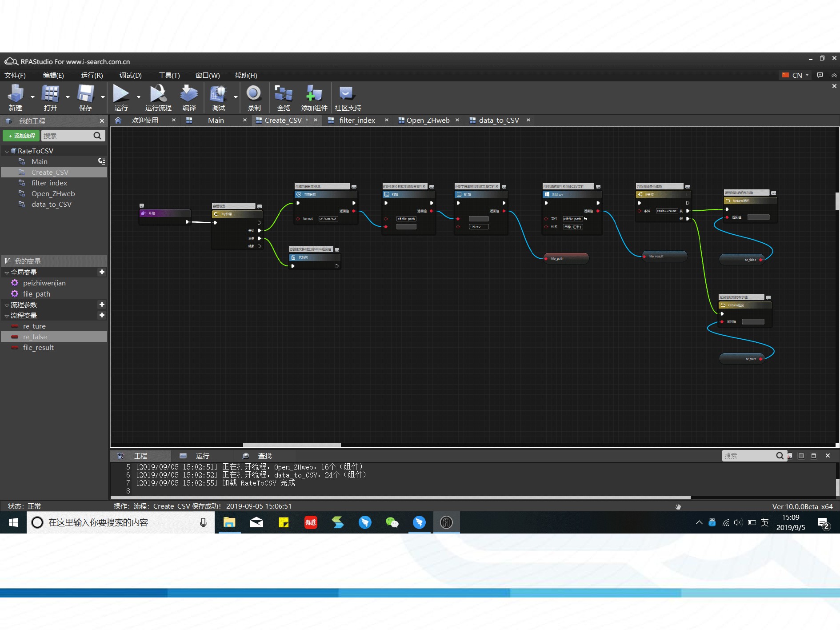This screenshot has height=630, width=840.
Task: Open the 打开 dropdown arrow
Action: tap(68, 96)
